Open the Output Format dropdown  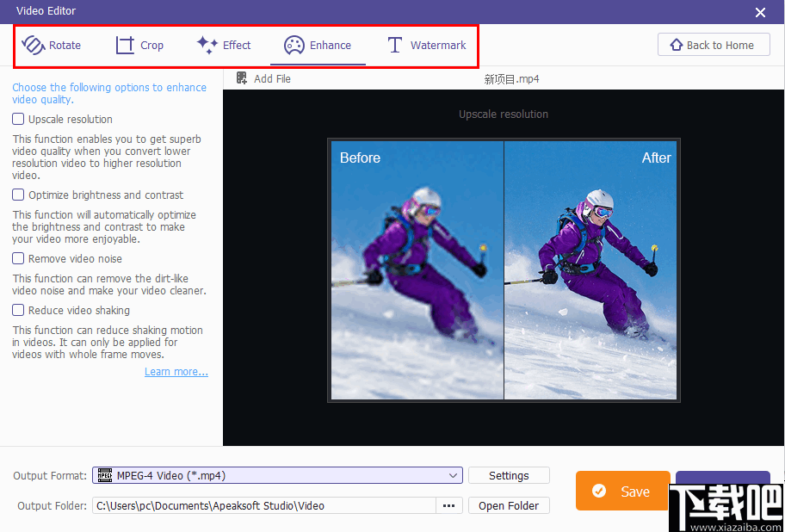pos(277,475)
